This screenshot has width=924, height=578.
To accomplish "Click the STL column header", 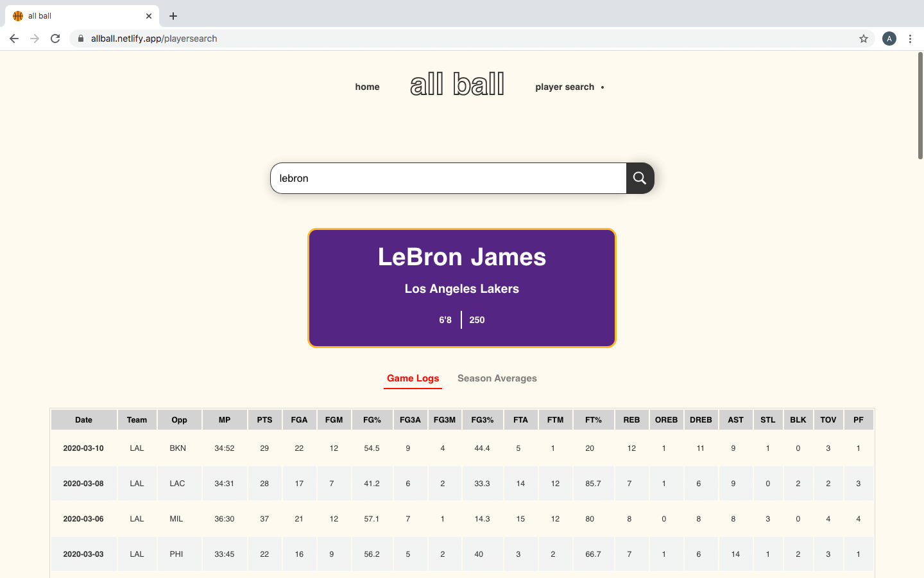I will (768, 420).
